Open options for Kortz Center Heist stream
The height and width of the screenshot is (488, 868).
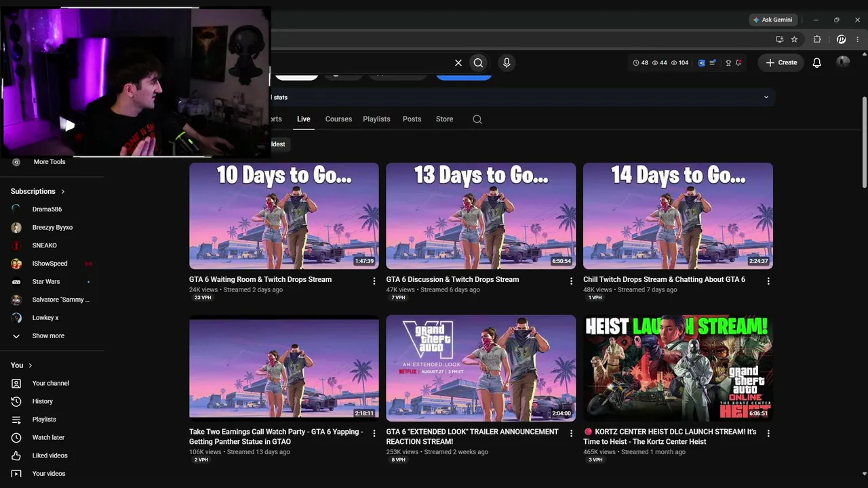[x=768, y=433]
